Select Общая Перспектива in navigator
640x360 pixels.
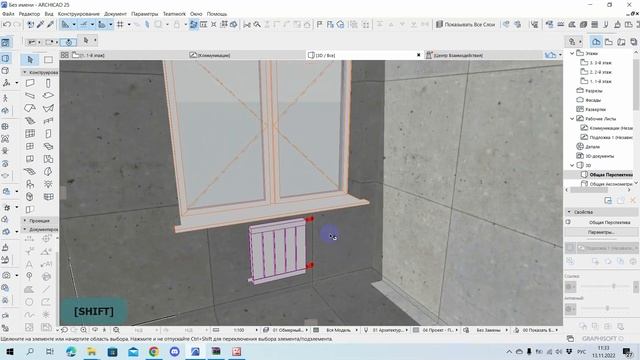(x=611, y=175)
